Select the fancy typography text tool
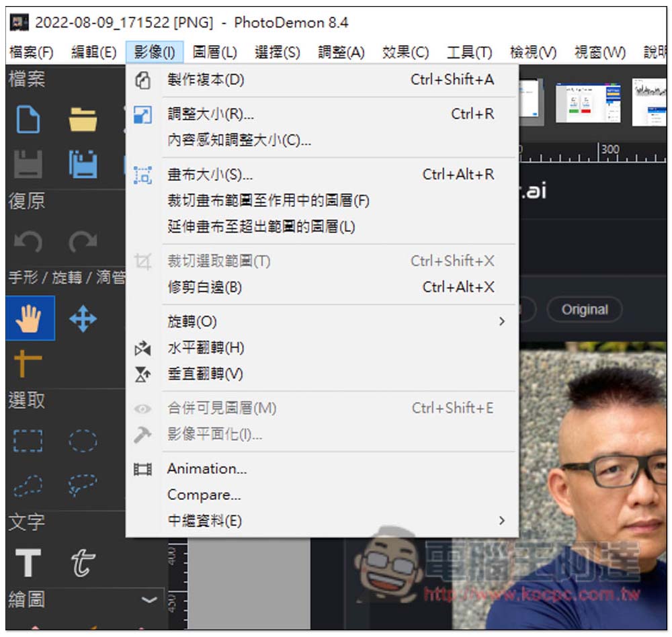Viewport: 672px width, 637px height. pyautogui.click(x=83, y=562)
